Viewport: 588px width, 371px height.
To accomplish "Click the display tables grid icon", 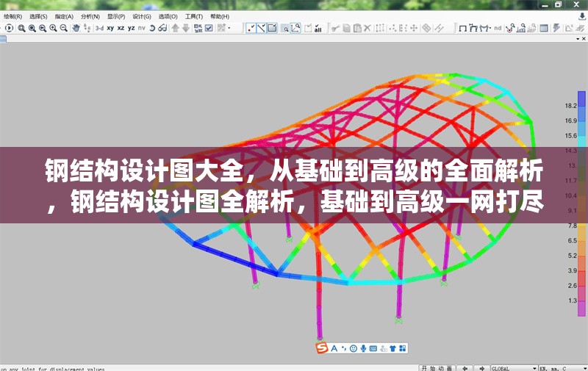I will click(543, 28).
